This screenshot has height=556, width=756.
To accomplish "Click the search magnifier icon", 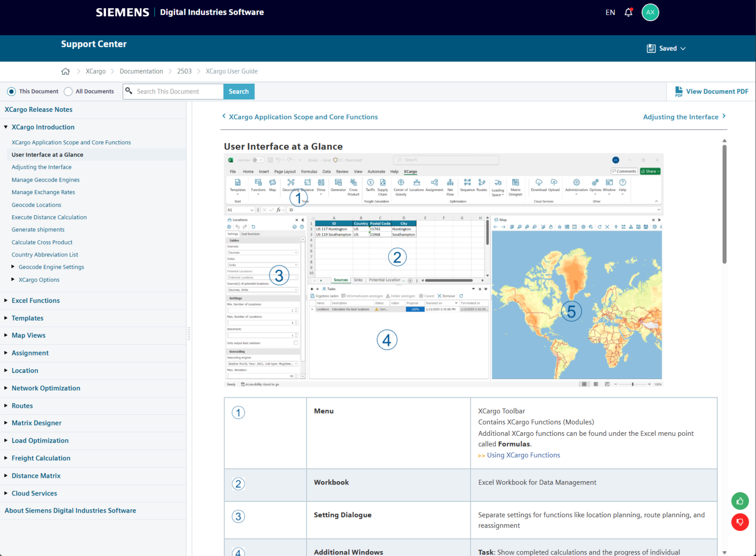I will (x=128, y=91).
